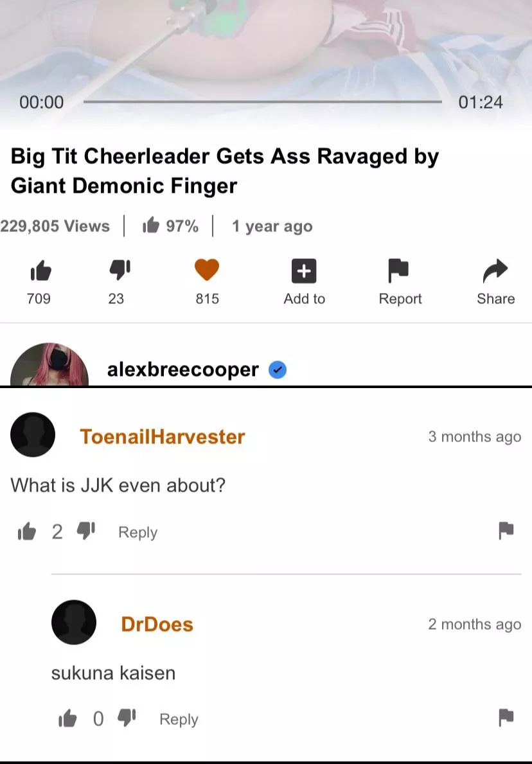This screenshot has width=532, height=764.
Task: Seek along the video progress bar
Action: (x=263, y=102)
